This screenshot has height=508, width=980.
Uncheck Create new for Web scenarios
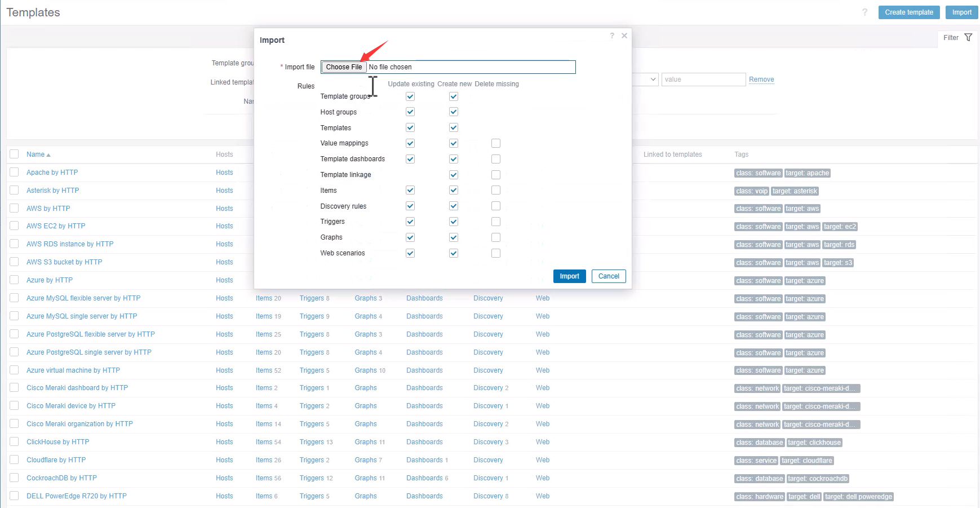tap(454, 253)
